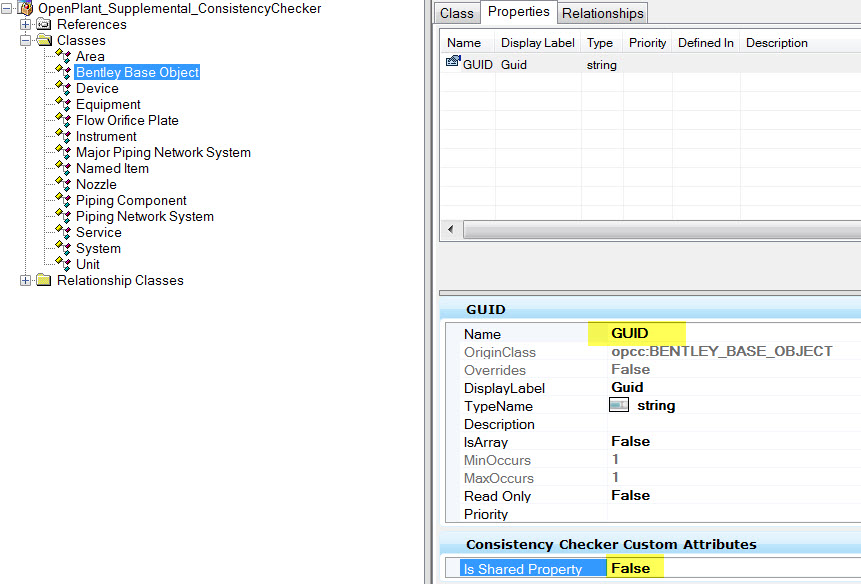Select the Device class in tree

coord(97,88)
